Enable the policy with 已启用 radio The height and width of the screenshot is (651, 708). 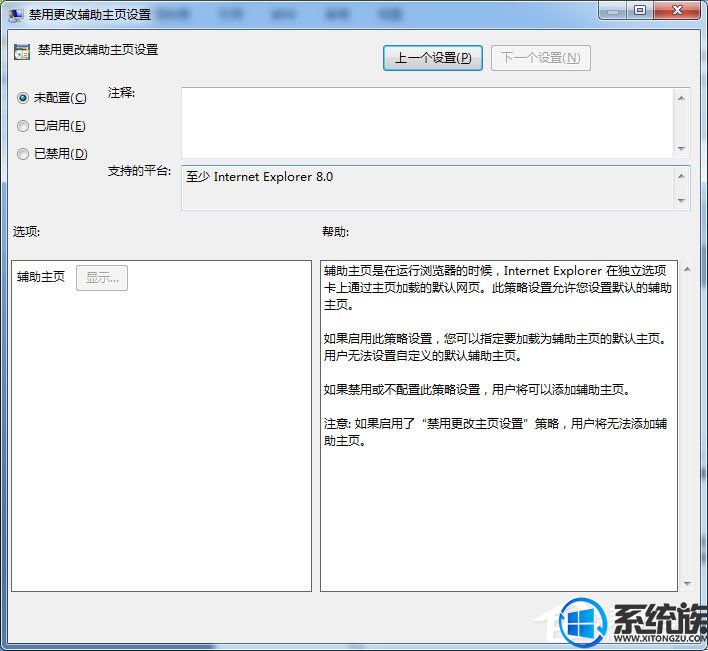(23, 126)
